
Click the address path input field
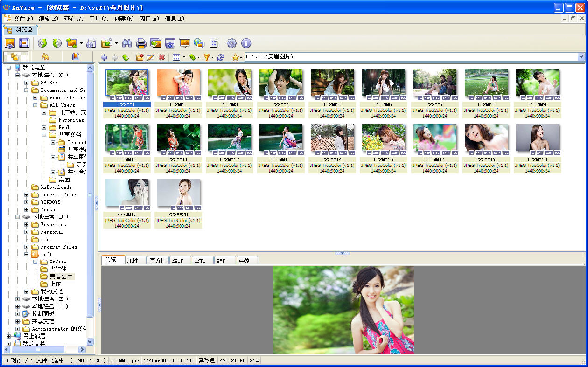[411, 57]
